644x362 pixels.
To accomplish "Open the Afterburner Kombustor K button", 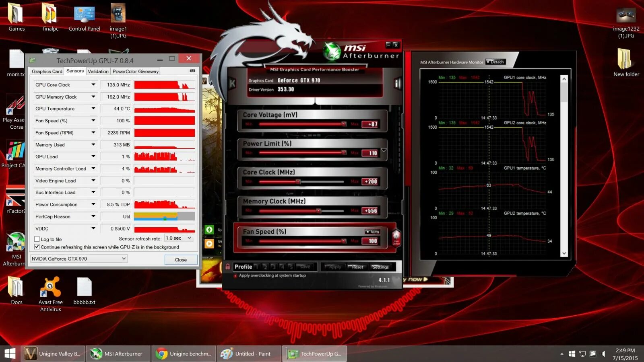I will click(x=232, y=84).
